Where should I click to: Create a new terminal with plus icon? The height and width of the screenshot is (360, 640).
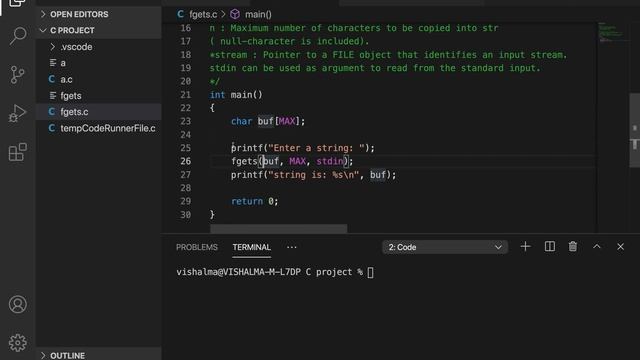pyautogui.click(x=525, y=247)
